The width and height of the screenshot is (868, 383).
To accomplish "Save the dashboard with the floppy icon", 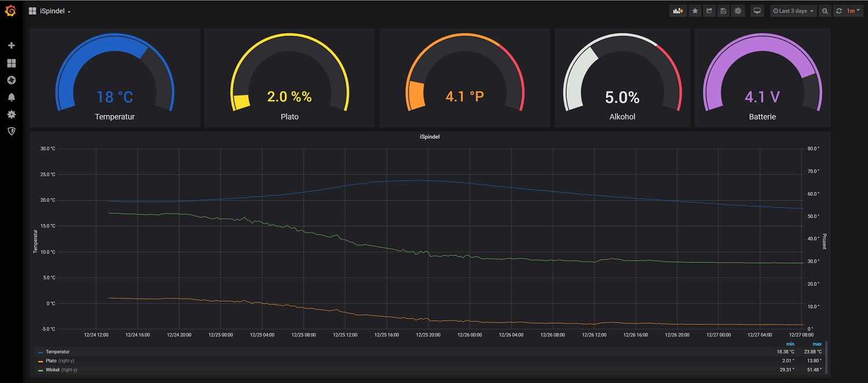I will tap(723, 11).
